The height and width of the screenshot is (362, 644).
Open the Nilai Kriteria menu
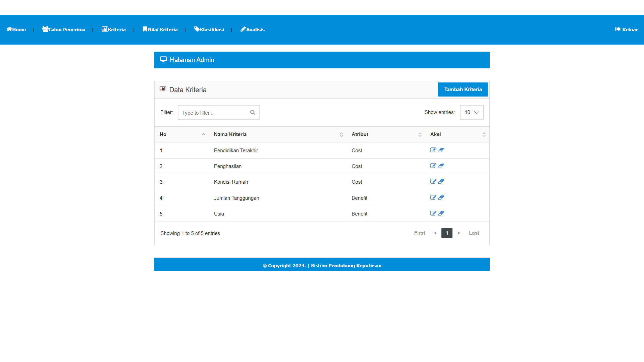160,29
